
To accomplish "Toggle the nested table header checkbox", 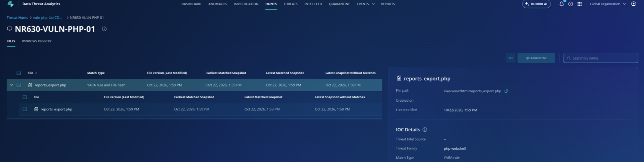I will pos(25,97).
